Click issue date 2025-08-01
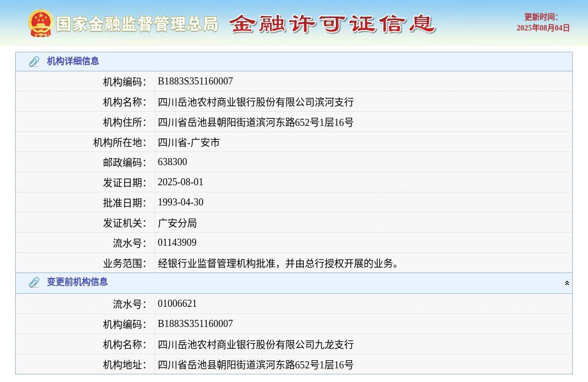The image size is (588, 382). (180, 182)
